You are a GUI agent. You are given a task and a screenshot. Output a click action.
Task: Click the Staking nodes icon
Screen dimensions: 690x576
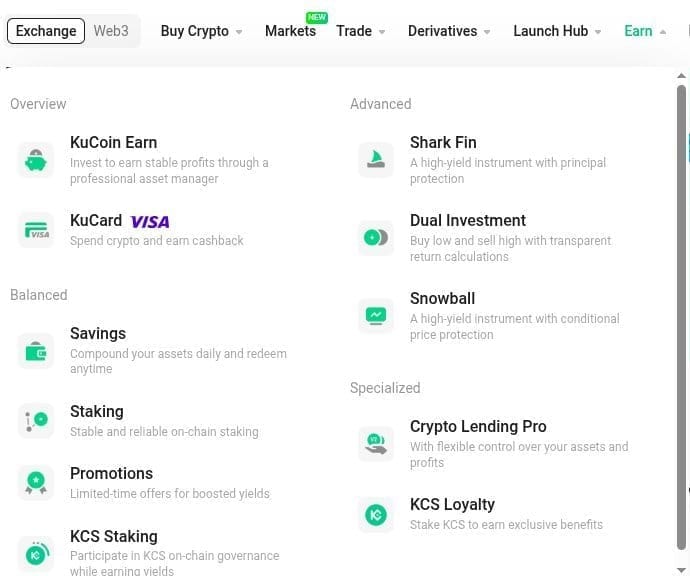pyautogui.click(x=36, y=421)
